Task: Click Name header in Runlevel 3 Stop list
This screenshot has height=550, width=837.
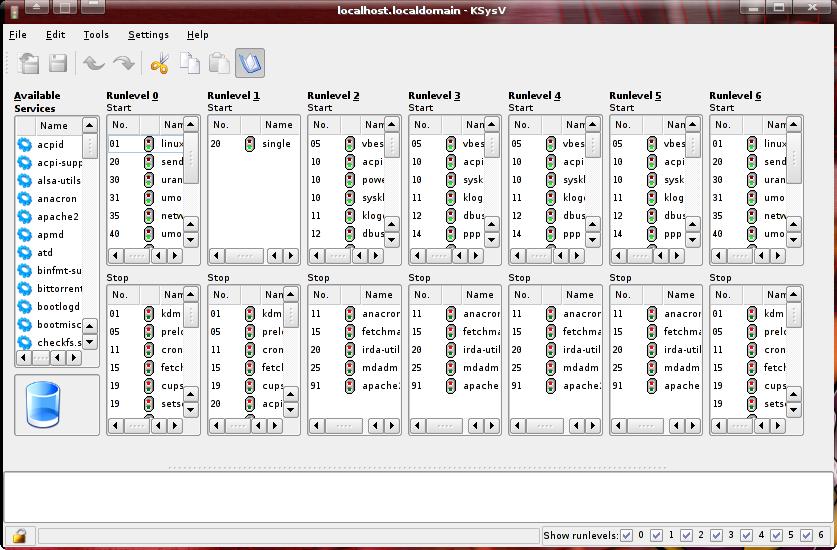Action: (x=479, y=295)
